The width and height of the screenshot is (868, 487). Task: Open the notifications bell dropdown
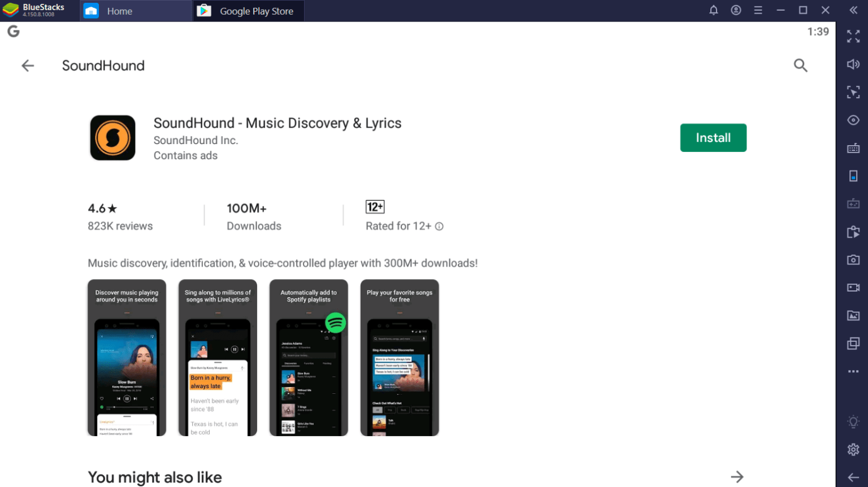click(713, 10)
